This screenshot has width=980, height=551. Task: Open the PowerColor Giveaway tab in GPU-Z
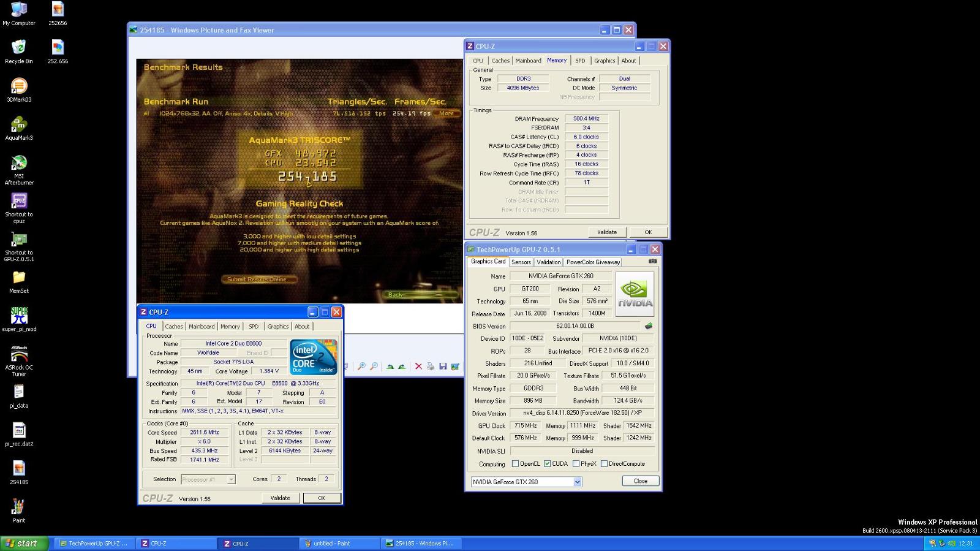coord(593,262)
